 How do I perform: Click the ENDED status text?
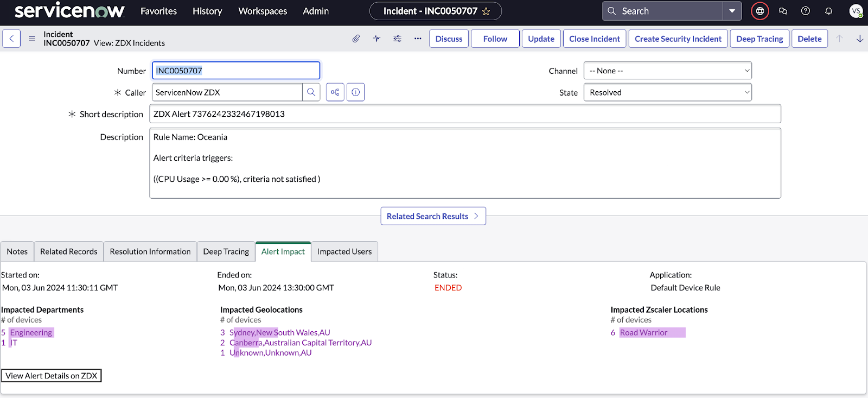point(448,288)
